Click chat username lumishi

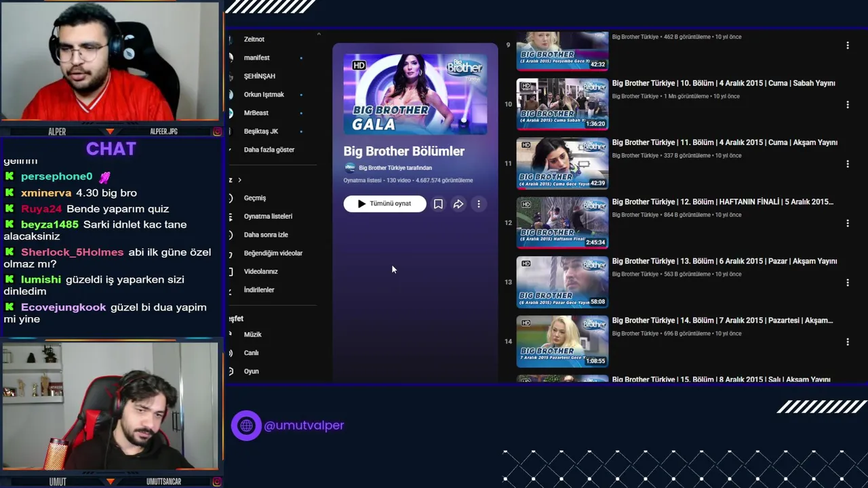[x=41, y=279]
